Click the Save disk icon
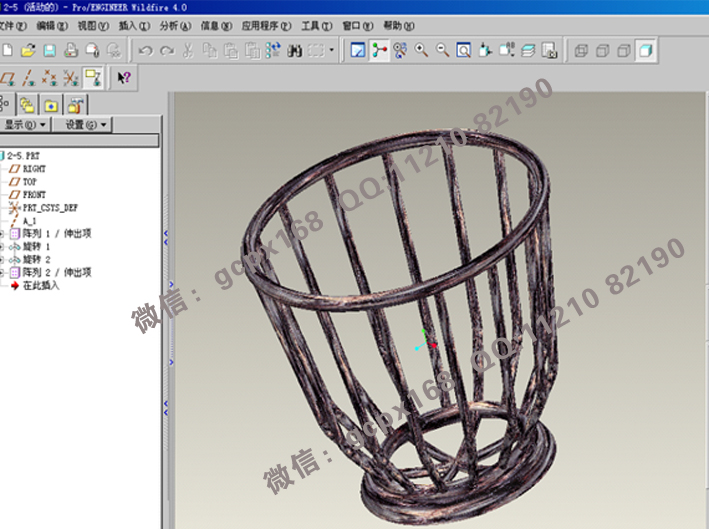The width and height of the screenshot is (709, 529). [x=49, y=49]
